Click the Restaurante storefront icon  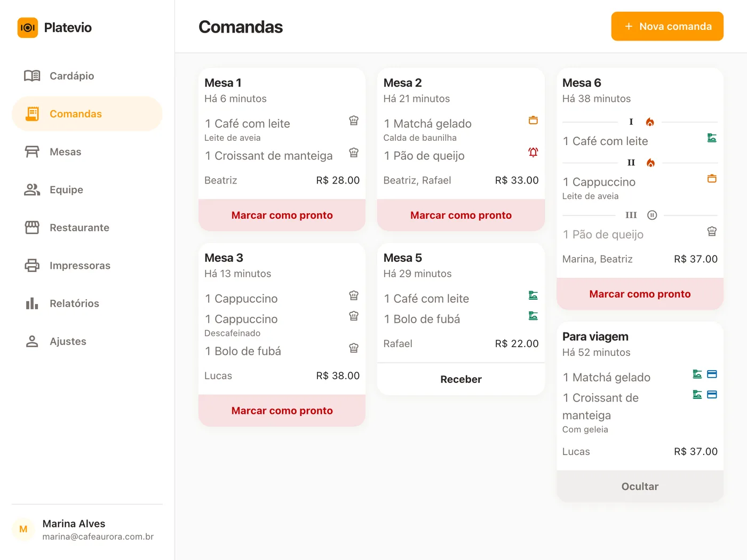tap(32, 228)
